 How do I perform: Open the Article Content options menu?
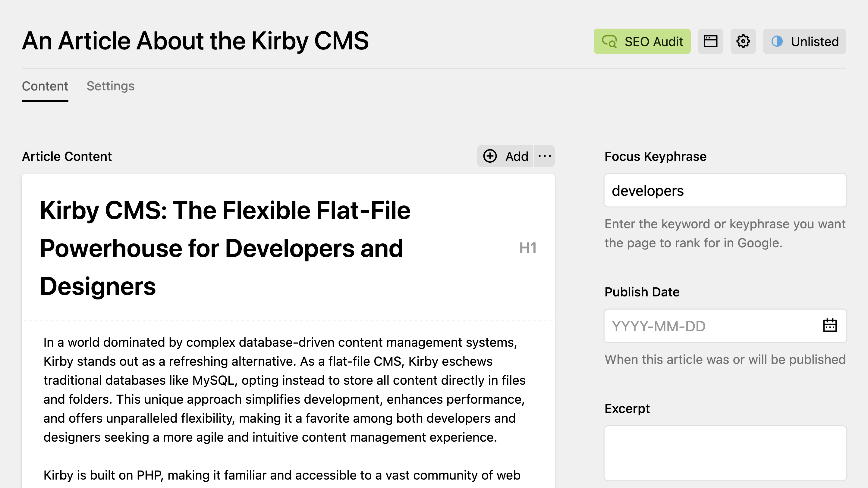click(545, 156)
